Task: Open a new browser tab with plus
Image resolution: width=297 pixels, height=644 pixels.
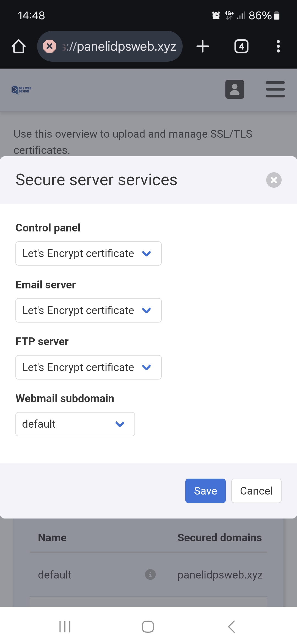Action: coord(203,46)
